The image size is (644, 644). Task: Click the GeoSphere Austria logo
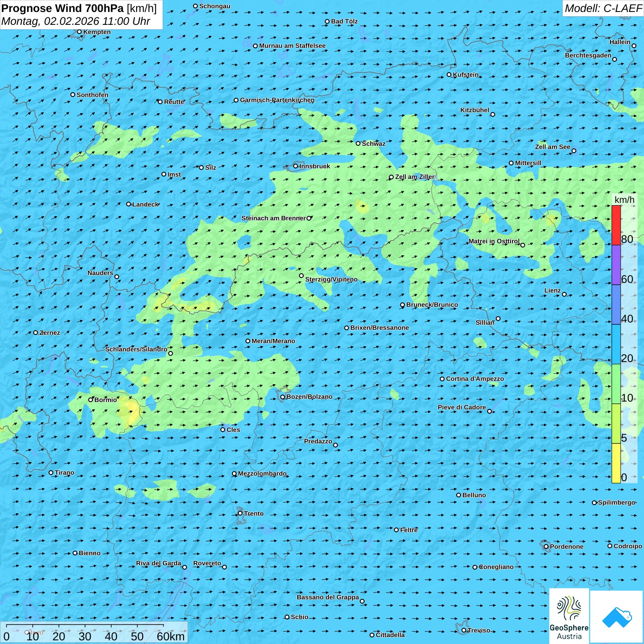569,616
